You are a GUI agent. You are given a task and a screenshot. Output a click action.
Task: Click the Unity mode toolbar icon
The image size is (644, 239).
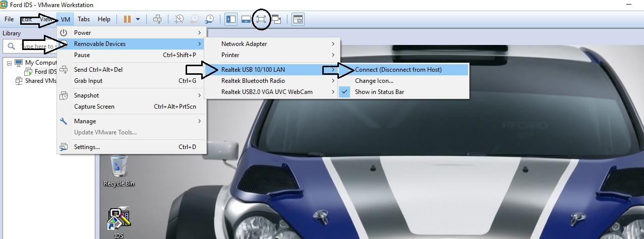276,19
